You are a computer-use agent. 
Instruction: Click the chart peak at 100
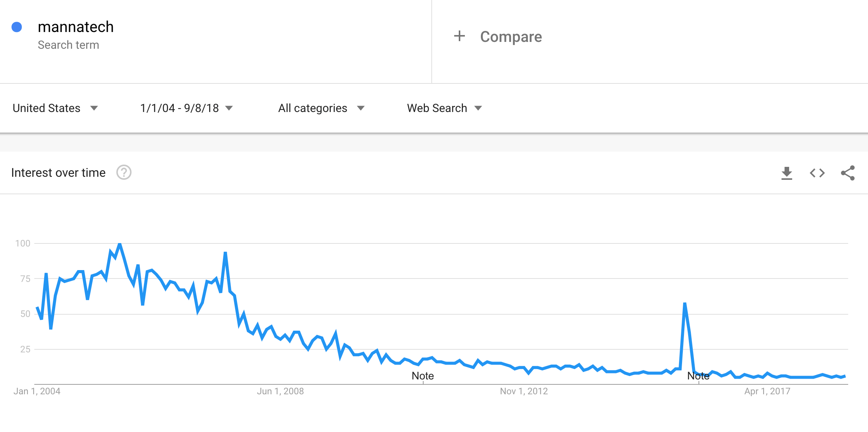[120, 244]
